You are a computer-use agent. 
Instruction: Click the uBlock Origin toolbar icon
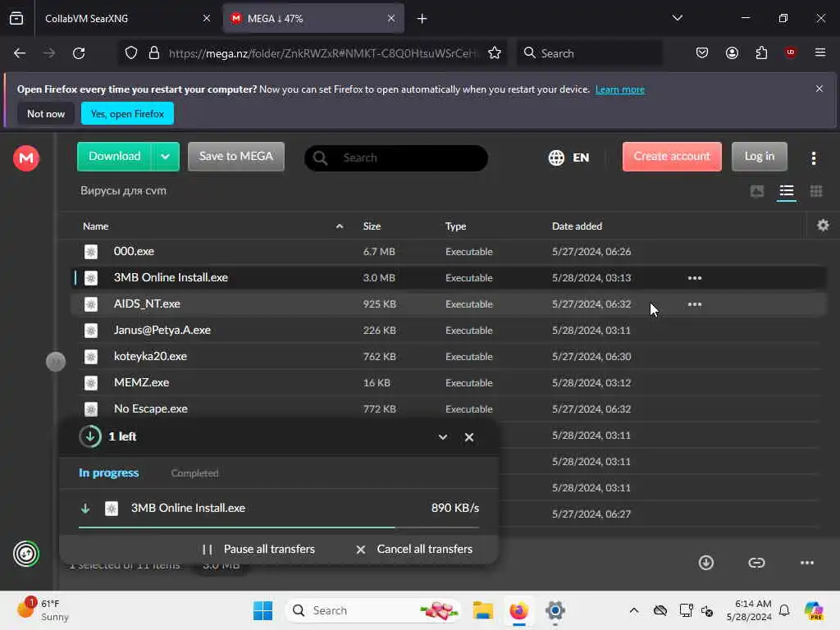click(790, 52)
